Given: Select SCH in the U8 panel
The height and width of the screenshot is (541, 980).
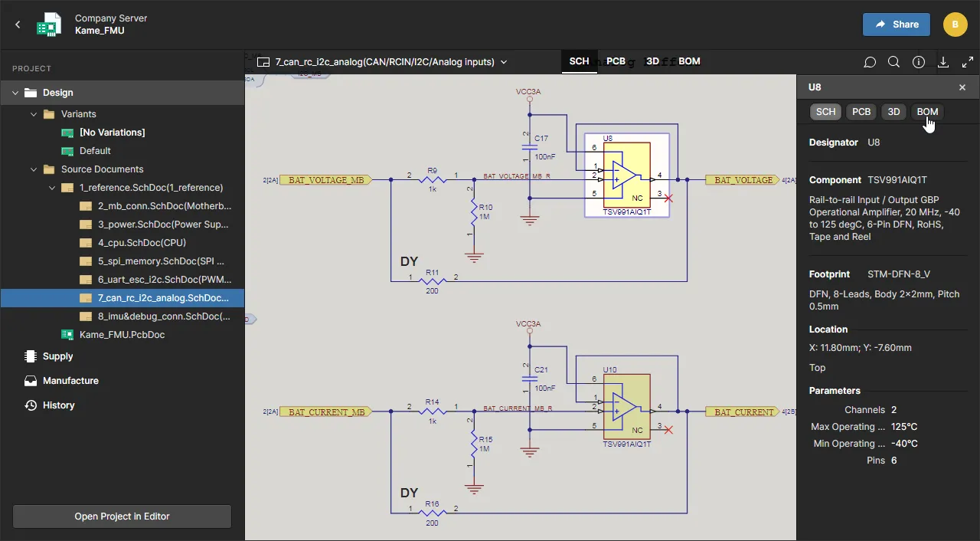Looking at the screenshot, I should pyautogui.click(x=825, y=112).
